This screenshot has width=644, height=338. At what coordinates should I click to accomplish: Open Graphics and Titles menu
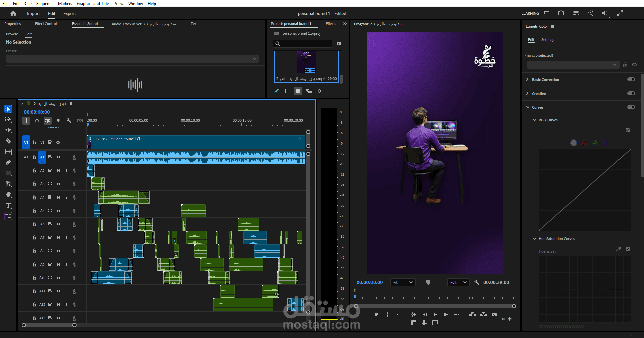click(x=94, y=3)
